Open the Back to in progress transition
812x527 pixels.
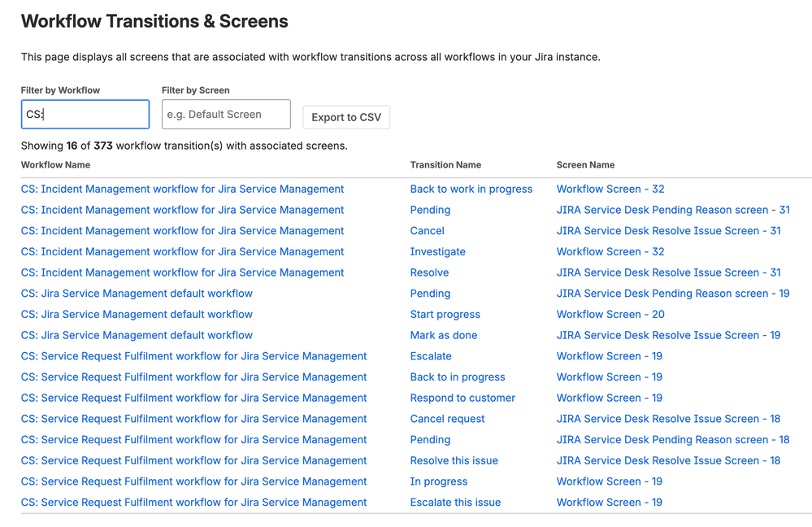click(458, 377)
